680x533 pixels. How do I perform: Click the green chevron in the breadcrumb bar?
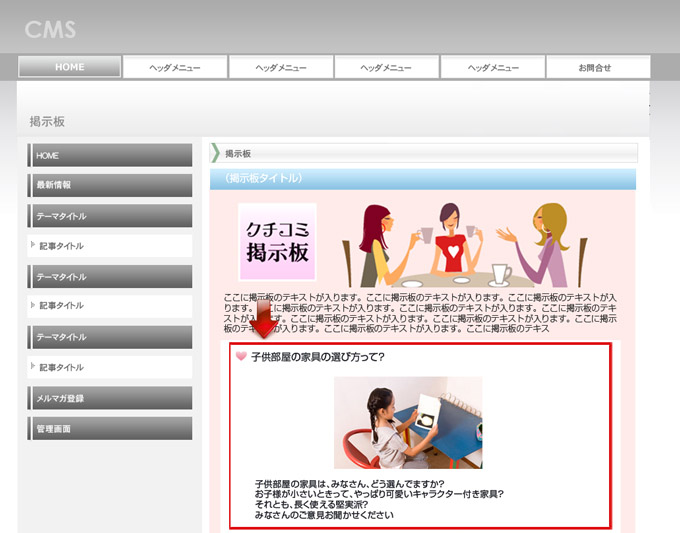pos(215,153)
